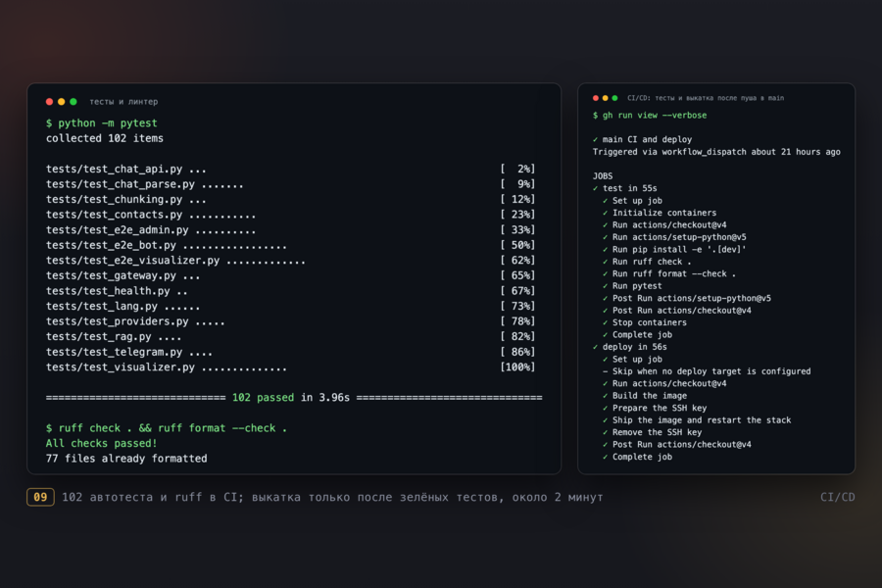Select the "All checks passed!" message

pos(101,443)
